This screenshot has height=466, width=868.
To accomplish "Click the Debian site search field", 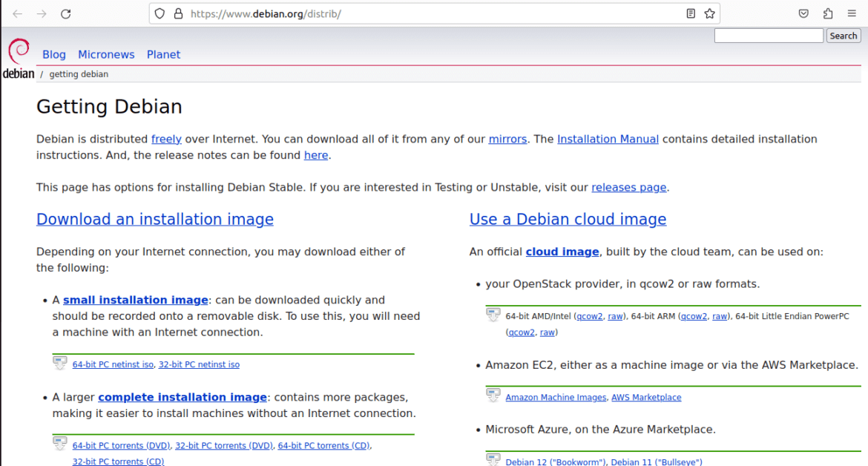I will coord(768,36).
